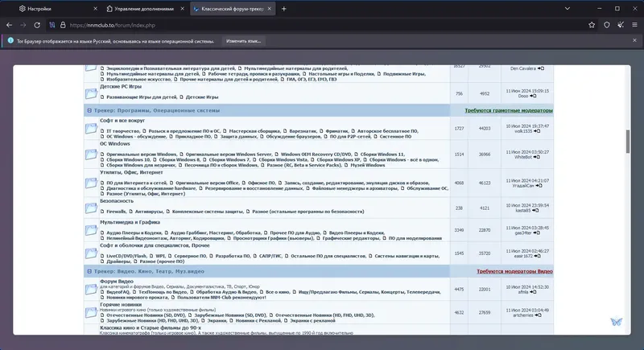Close the Настройки tab

point(95,9)
